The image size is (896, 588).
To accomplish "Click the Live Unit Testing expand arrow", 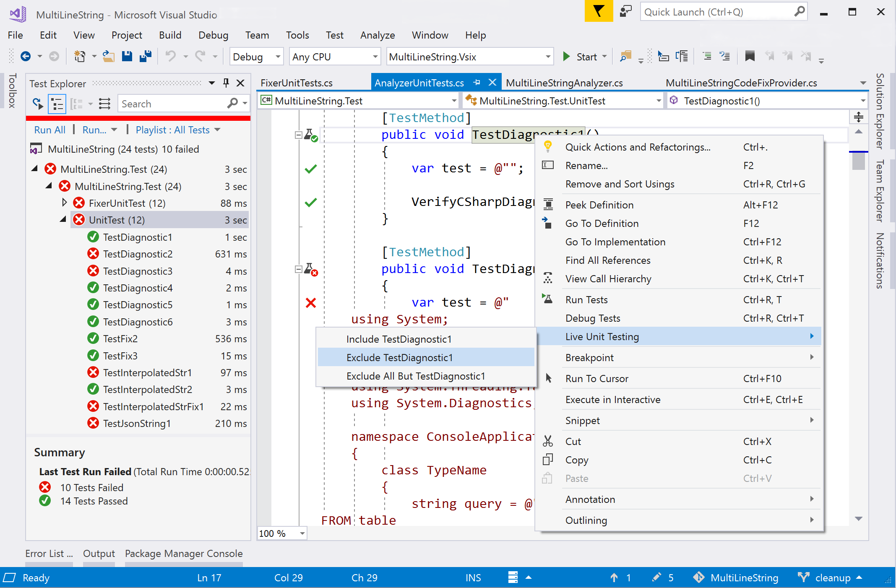I will pyautogui.click(x=812, y=336).
